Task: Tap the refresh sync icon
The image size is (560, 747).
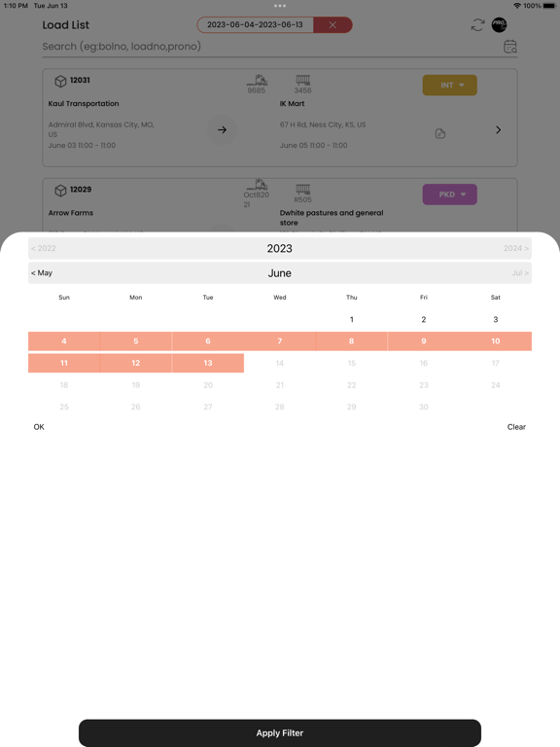Action: click(x=477, y=24)
